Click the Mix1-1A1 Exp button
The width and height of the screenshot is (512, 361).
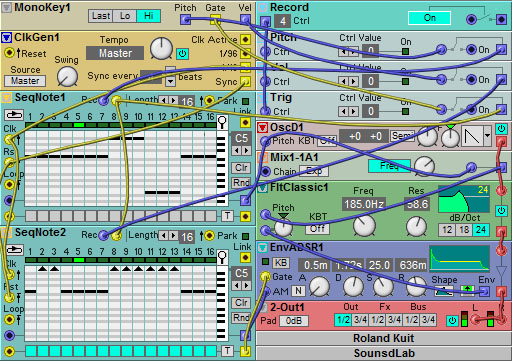coord(314,171)
